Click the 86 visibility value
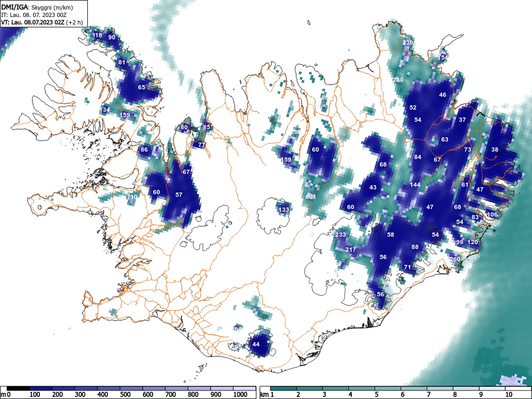Screen dimensions: 532x399 tap(144, 149)
